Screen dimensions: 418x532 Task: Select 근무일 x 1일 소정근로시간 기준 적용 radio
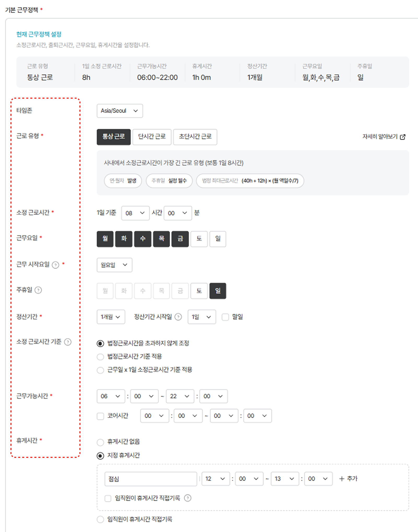pos(100,370)
